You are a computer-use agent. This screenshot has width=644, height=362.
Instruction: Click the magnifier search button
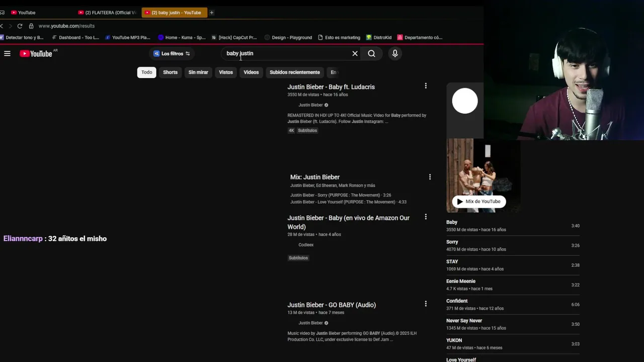(371, 53)
